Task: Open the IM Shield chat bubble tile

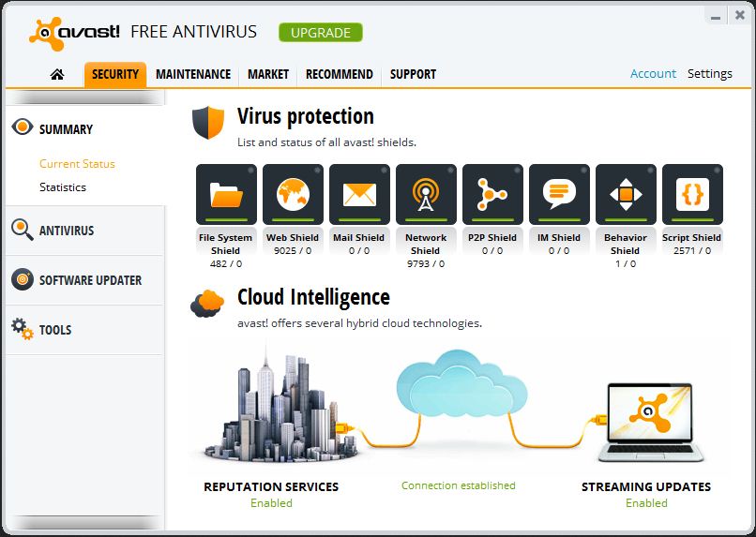Action: tap(559, 195)
